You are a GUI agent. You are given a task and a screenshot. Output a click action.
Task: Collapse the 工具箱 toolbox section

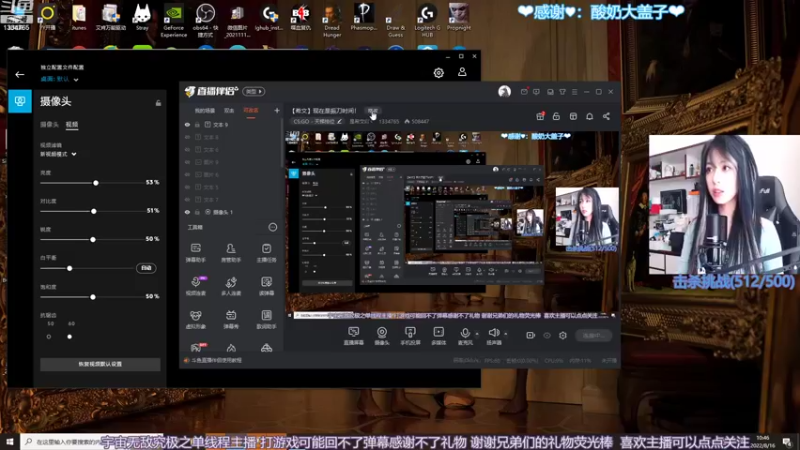tap(273, 227)
